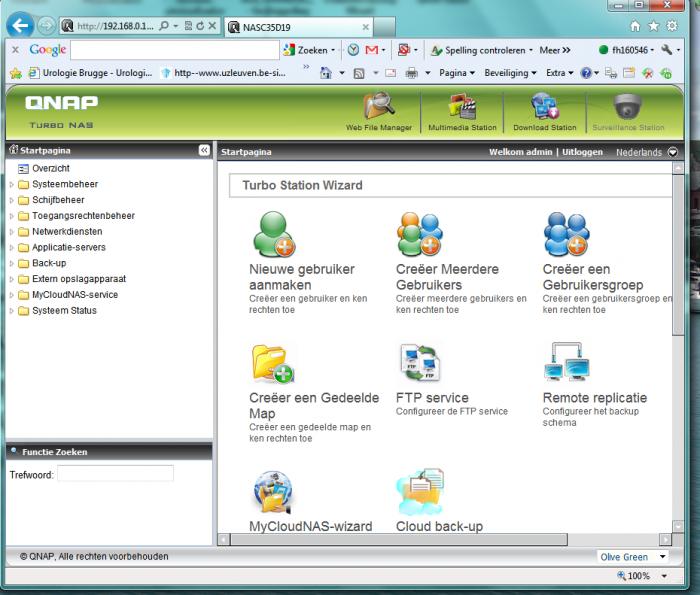Open Nieuwe gebruiker aanmaken text link

[x=302, y=277]
